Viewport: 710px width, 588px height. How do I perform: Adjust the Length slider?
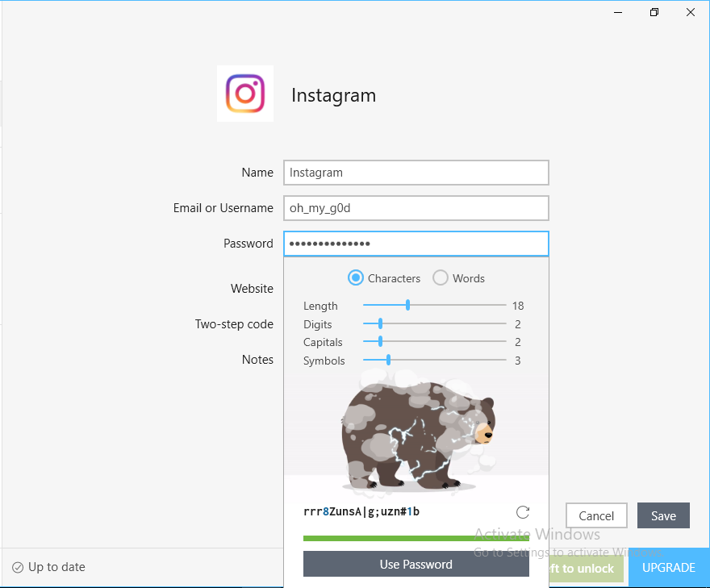click(407, 305)
